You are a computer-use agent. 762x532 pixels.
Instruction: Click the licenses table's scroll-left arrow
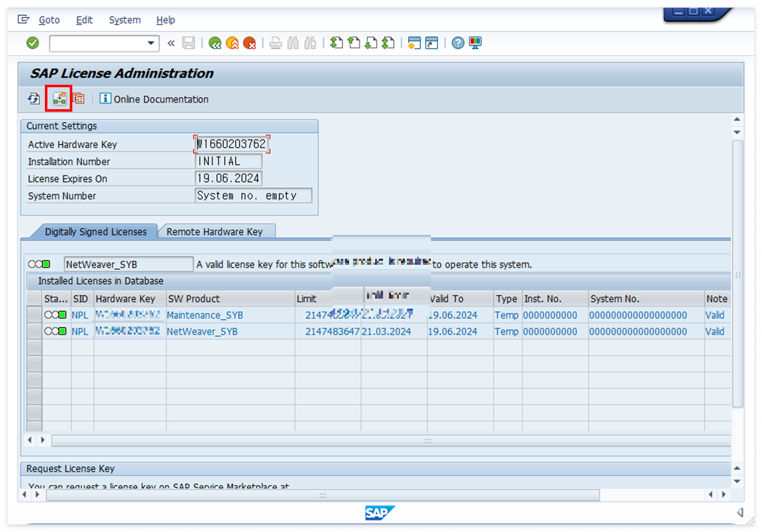tap(30, 440)
